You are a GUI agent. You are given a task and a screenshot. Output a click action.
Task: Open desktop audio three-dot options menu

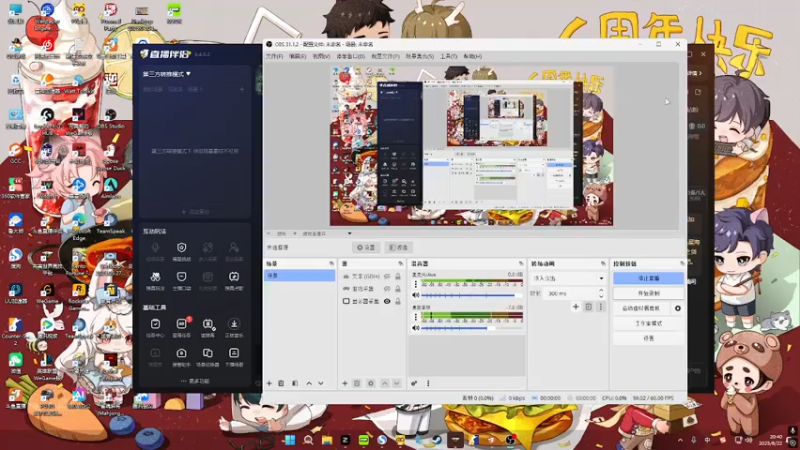pyautogui.click(x=416, y=317)
